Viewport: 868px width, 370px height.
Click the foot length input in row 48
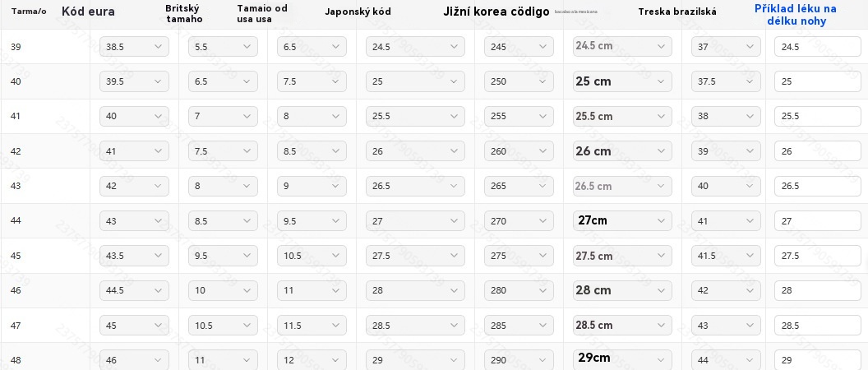pyautogui.click(x=817, y=360)
